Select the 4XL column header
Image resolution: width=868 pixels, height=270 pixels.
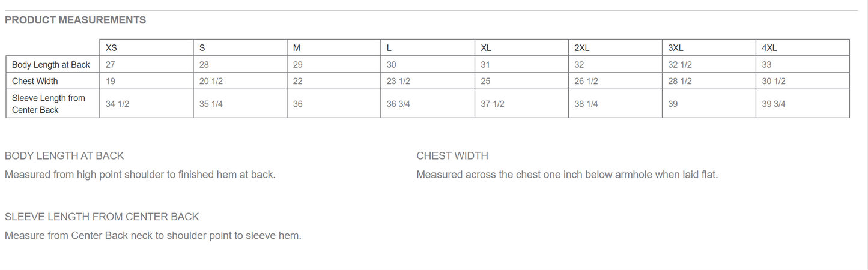769,48
